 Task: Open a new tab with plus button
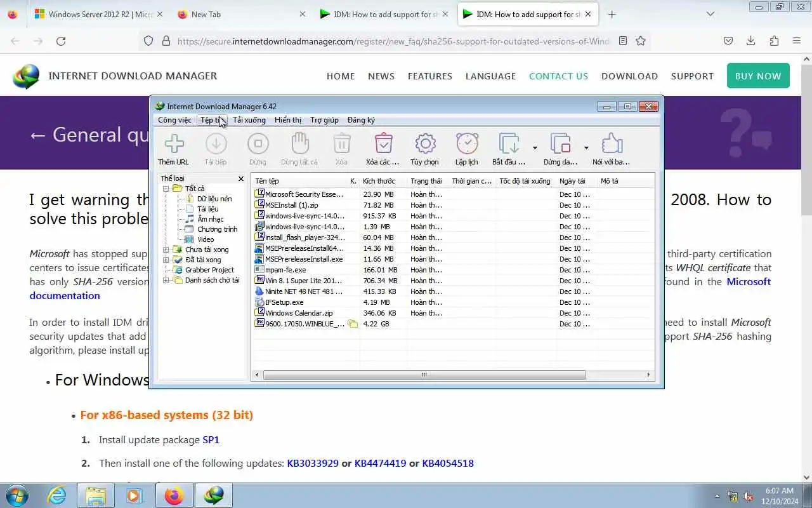click(612, 14)
